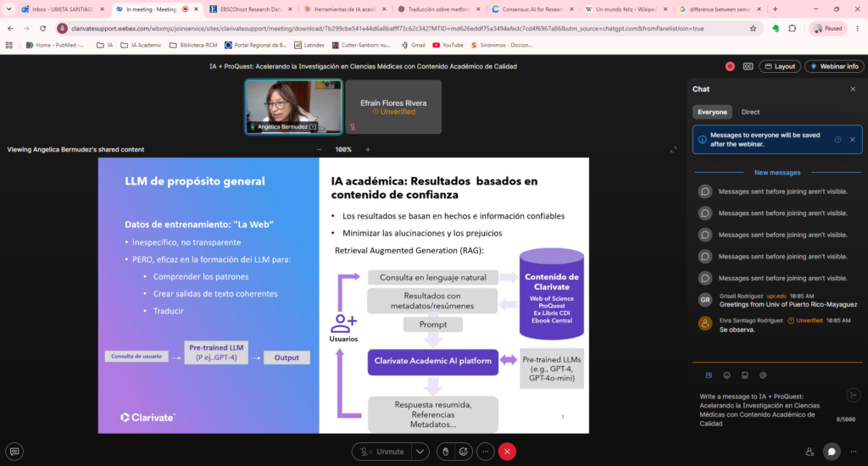The height and width of the screenshot is (466, 868).
Task: Zoom out shared content with minus
Action: coord(319,149)
